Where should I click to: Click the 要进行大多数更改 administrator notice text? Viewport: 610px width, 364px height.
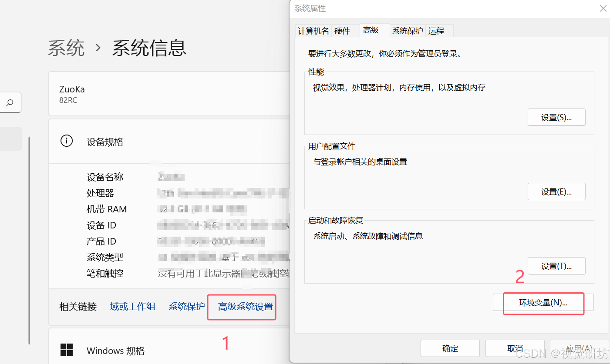click(x=385, y=54)
